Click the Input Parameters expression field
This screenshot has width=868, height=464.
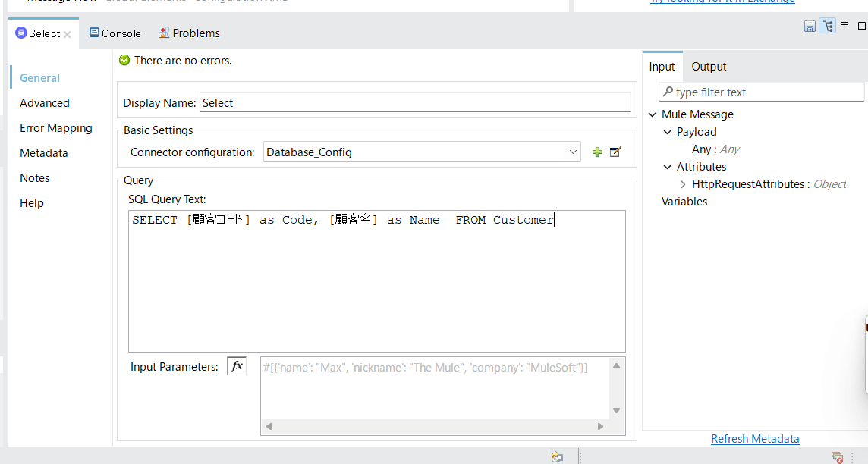[x=435, y=390]
